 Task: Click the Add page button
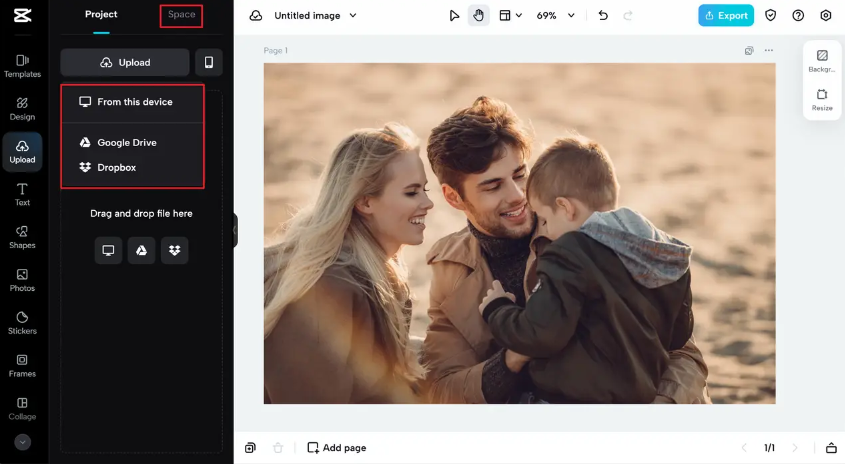pyautogui.click(x=337, y=448)
